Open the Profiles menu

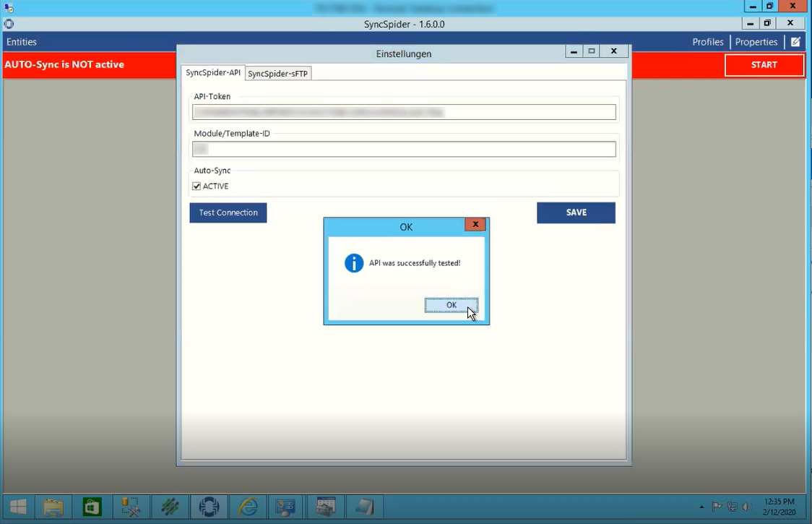tap(707, 42)
